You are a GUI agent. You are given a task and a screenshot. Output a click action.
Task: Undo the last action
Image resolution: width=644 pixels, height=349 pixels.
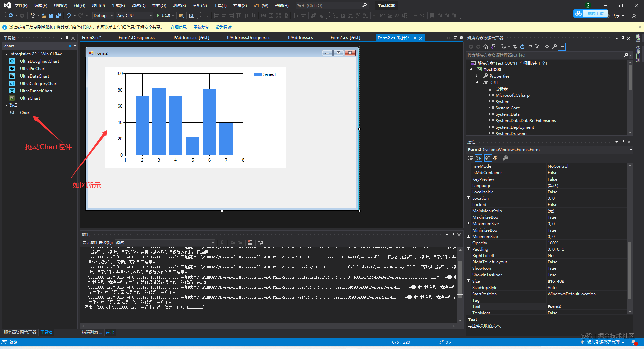pos(69,16)
